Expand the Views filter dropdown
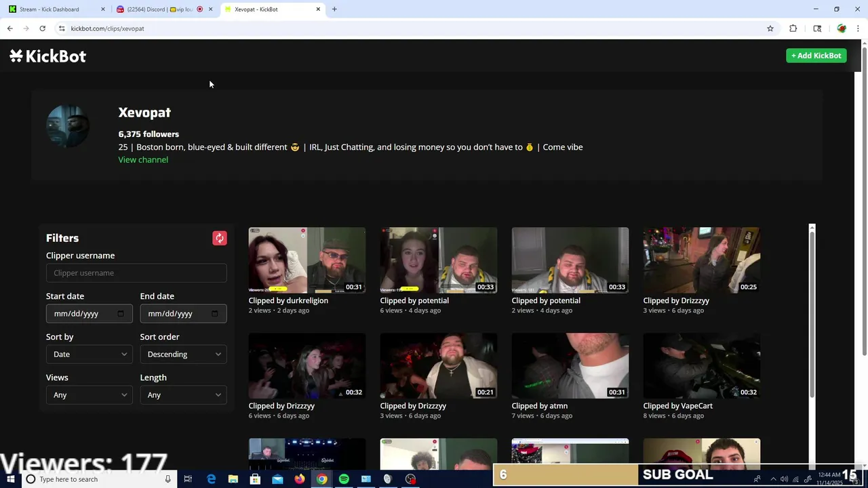The image size is (868, 488). tap(90, 395)
